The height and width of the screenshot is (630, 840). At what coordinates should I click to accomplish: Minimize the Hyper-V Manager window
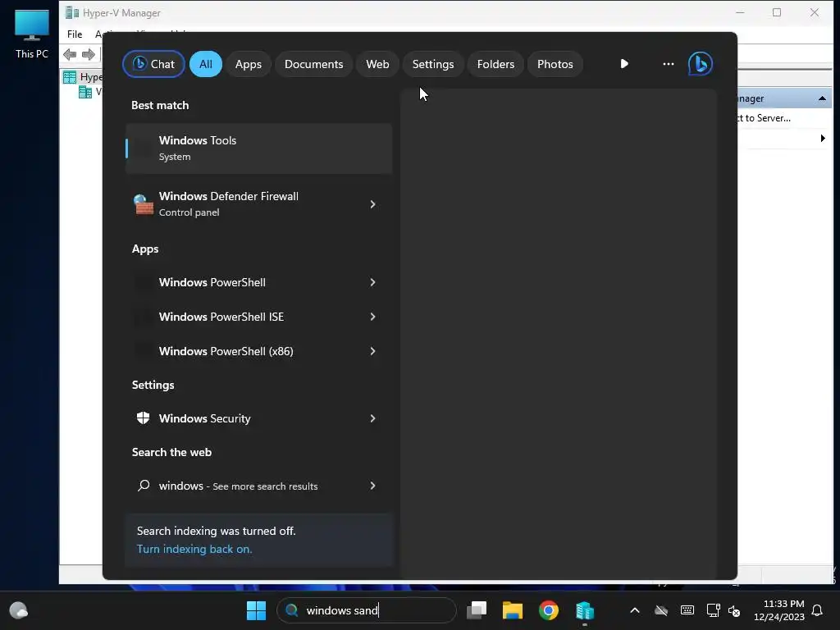click(x=740, y=12)
